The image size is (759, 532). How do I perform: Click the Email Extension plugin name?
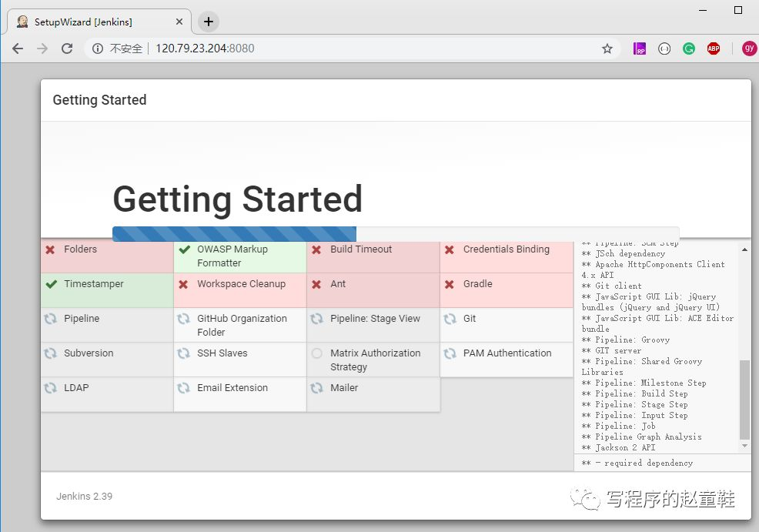tap(232, 388)
